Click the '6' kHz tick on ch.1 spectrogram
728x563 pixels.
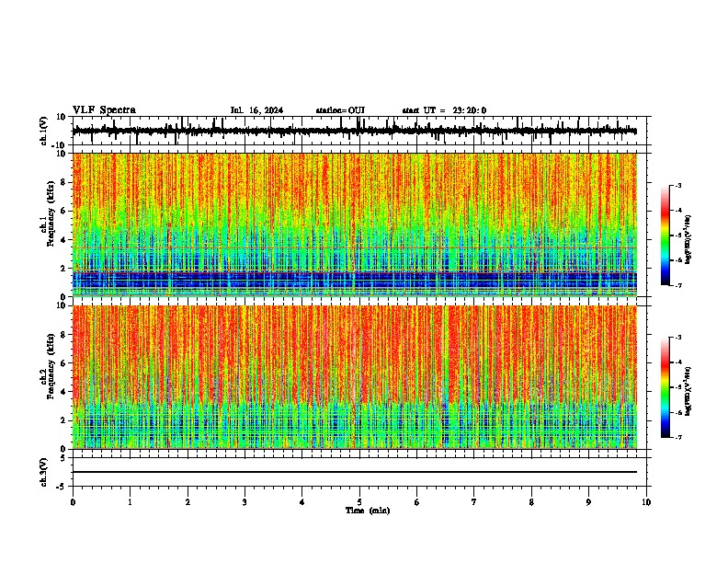(63, 211)
